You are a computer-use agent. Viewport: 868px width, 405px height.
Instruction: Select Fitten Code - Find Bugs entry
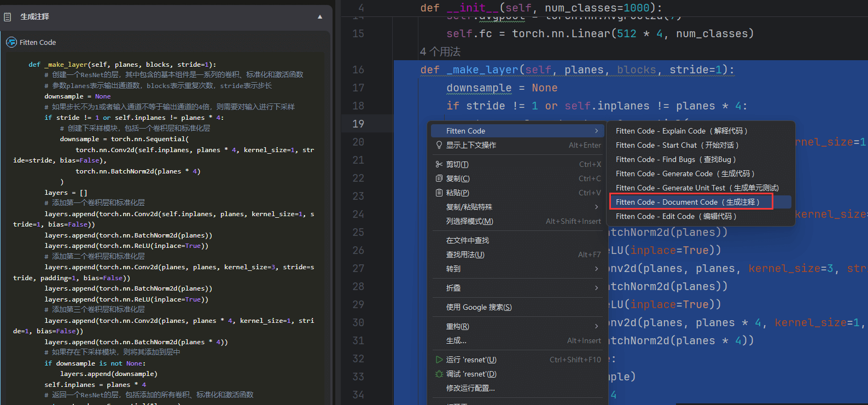675,159
